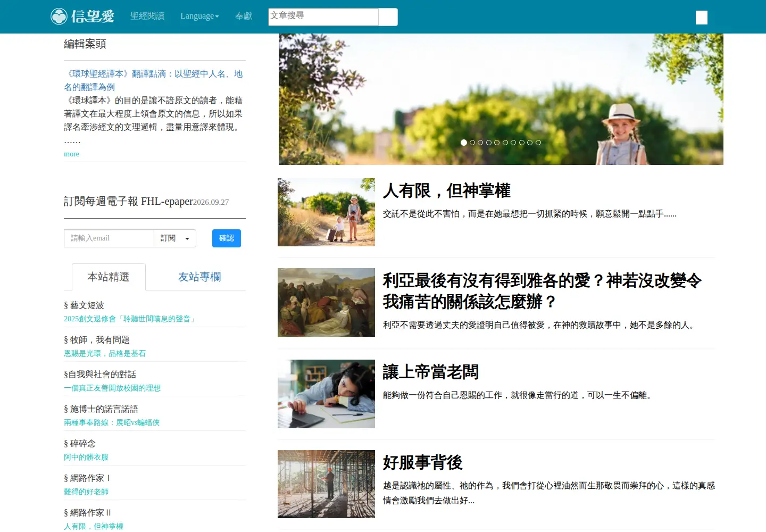
Task: Select the sixth carousel slide dot
Action: point(505,143)
